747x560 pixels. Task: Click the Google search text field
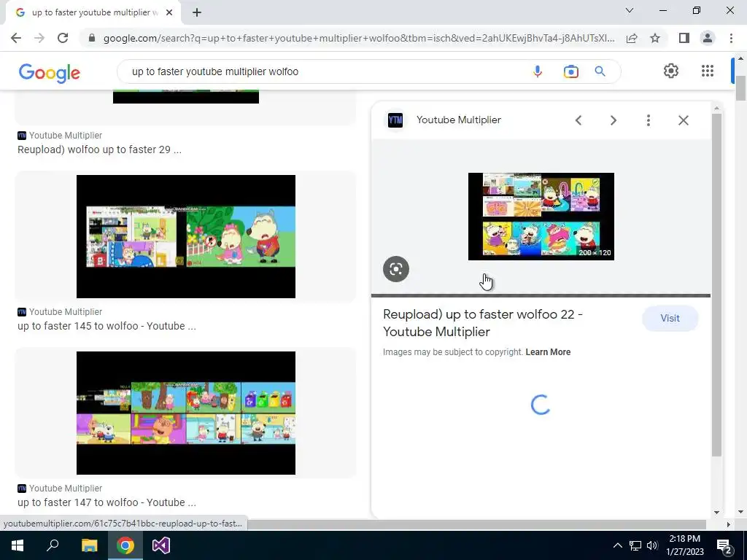tap(324, 71)
